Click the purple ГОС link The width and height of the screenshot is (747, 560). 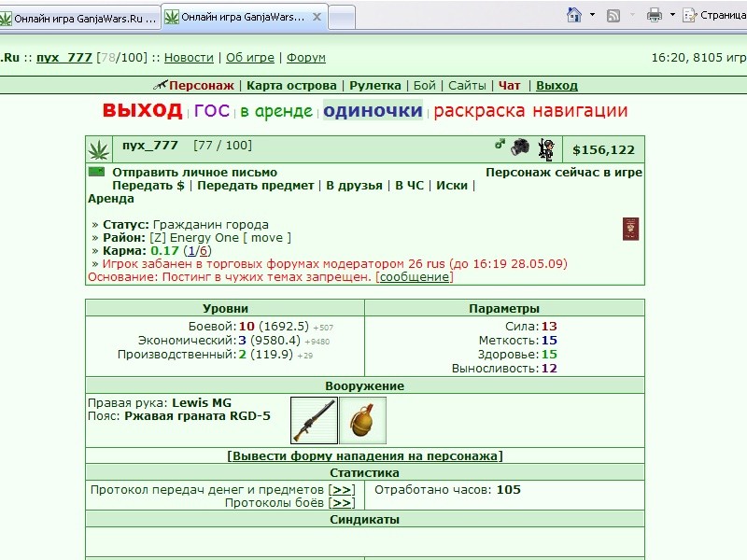point(212,110)
